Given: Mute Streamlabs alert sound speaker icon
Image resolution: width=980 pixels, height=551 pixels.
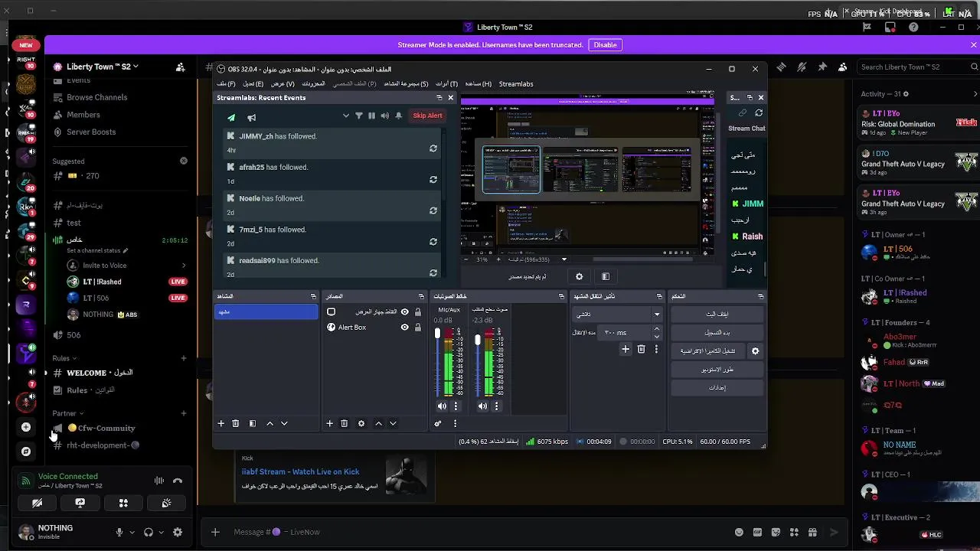Looking at the screenshot, I should click(x=385, y=116).
